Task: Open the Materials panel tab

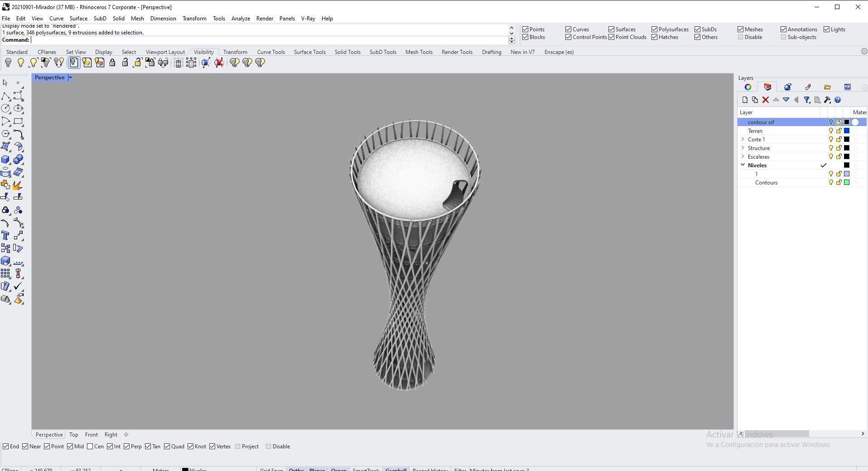Action: point(788,87)
